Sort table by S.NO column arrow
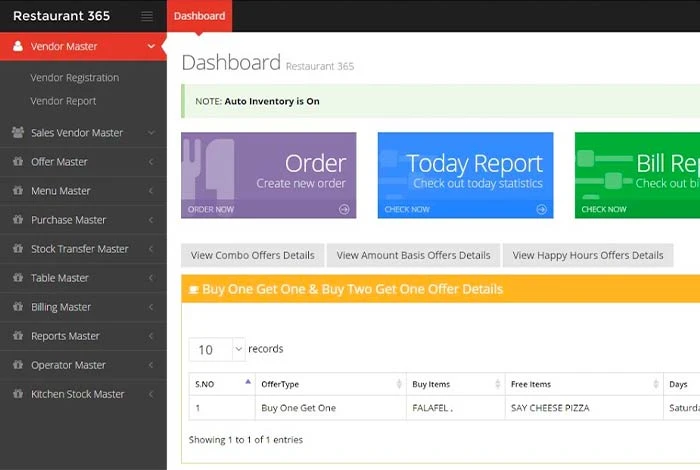 tap(248, 382)
